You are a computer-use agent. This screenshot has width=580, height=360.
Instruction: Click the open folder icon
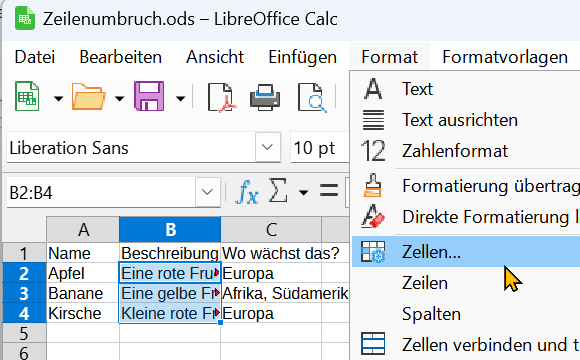88,97
